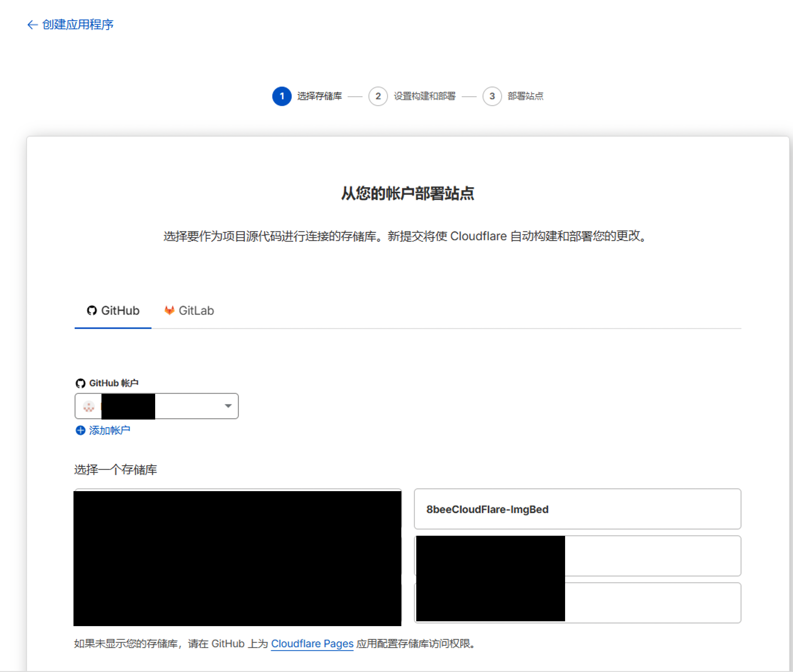The height and width of the screenshot is (672, 793).
Task: Click the 创建应用程序 back link
Action: point(77,24)
